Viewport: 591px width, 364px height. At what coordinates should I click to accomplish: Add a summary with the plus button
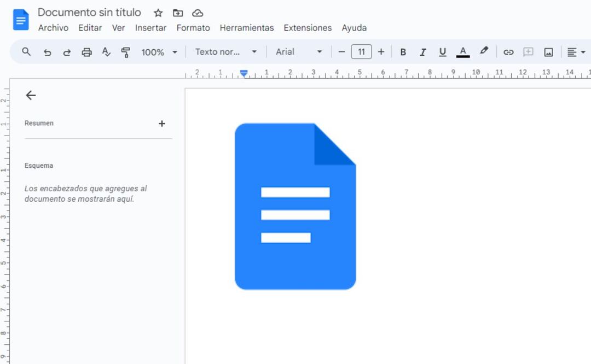[161, 124]
